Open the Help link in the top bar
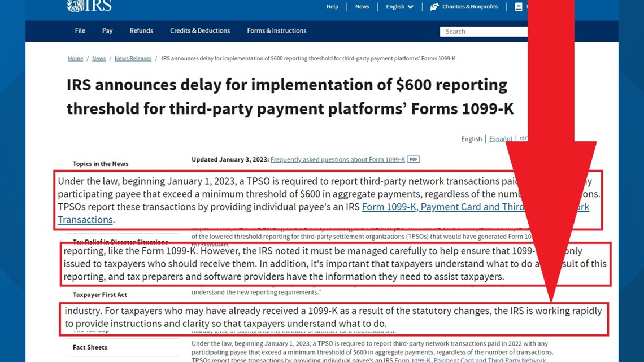 [x=332, y=7]
